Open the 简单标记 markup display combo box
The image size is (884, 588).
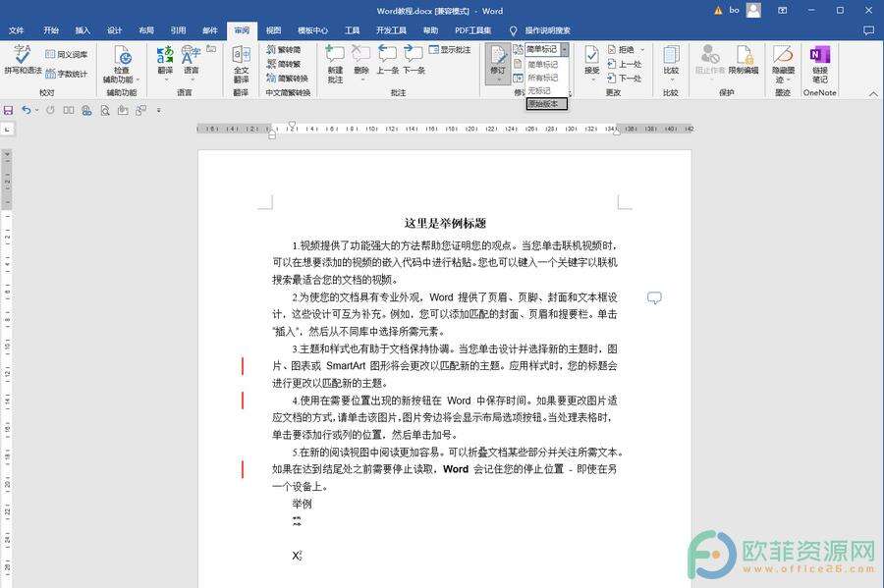click(x=547, y=49)
